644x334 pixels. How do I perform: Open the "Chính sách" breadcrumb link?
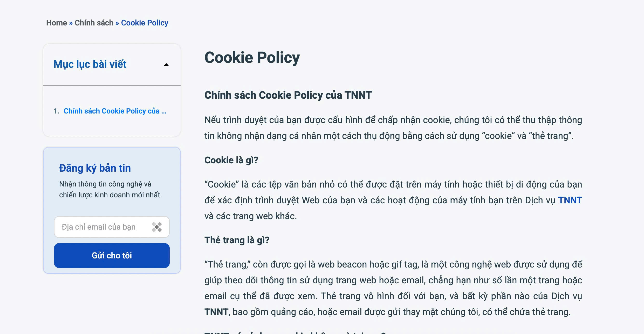coord(94,23)
